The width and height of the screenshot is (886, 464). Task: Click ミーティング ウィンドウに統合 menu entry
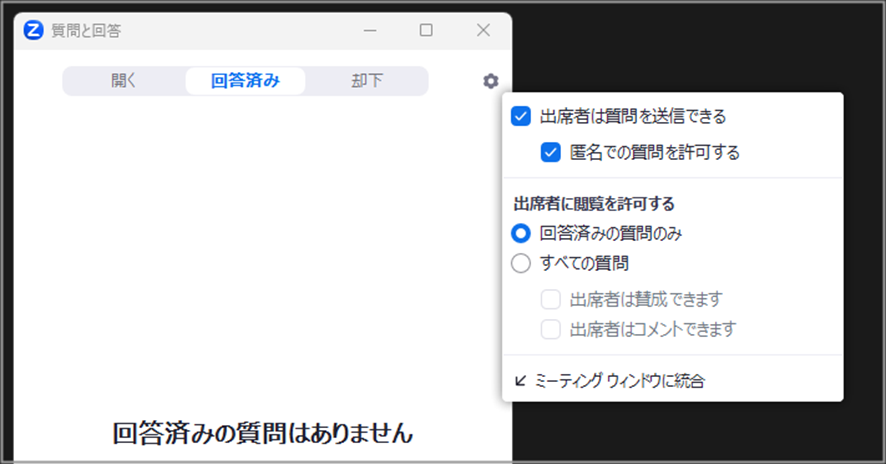pos(672,380)
